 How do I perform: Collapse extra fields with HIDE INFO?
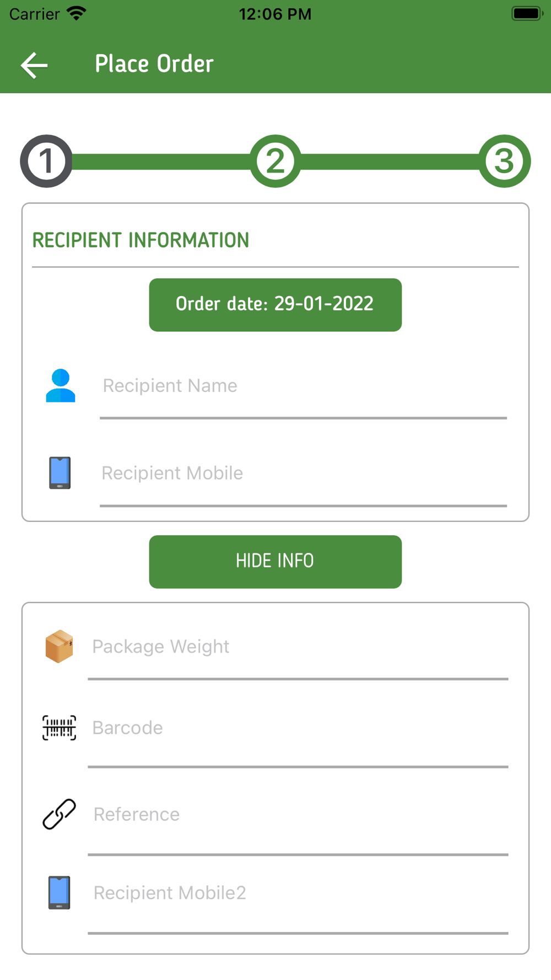click(275, 562)
